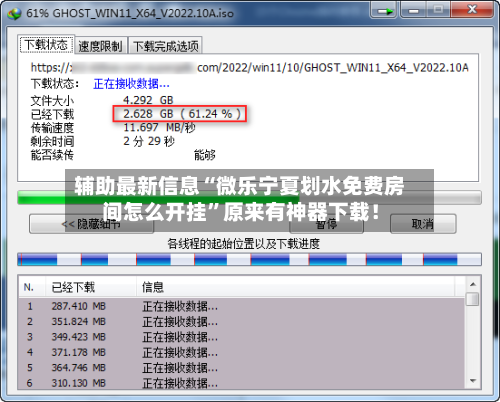Viewport: 500px width, 402px height.
Task: Click the file size value 4.292 GB
Action: pos(148,100)
